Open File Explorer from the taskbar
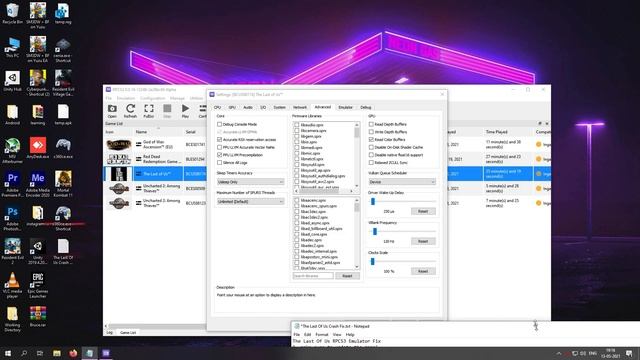This screenshot has height=360, width=640. [x=57, y=353]
